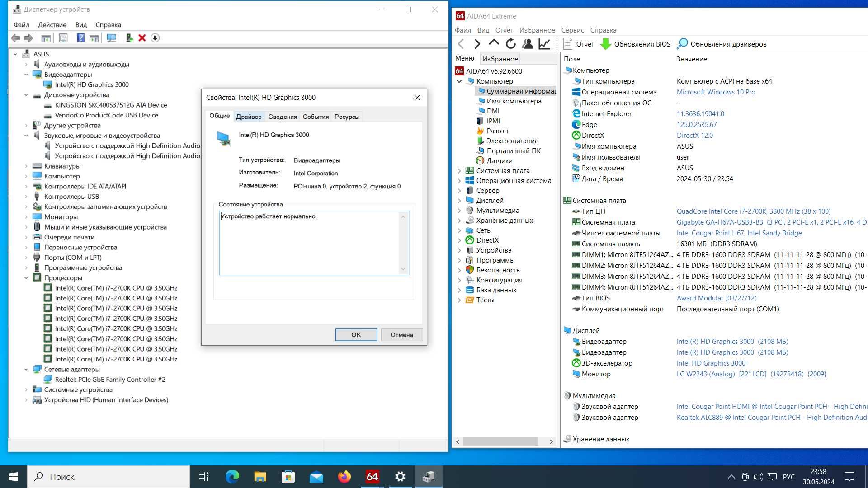
Task: Click Обновления драйверов magnifier button
Action: point(722,44)
